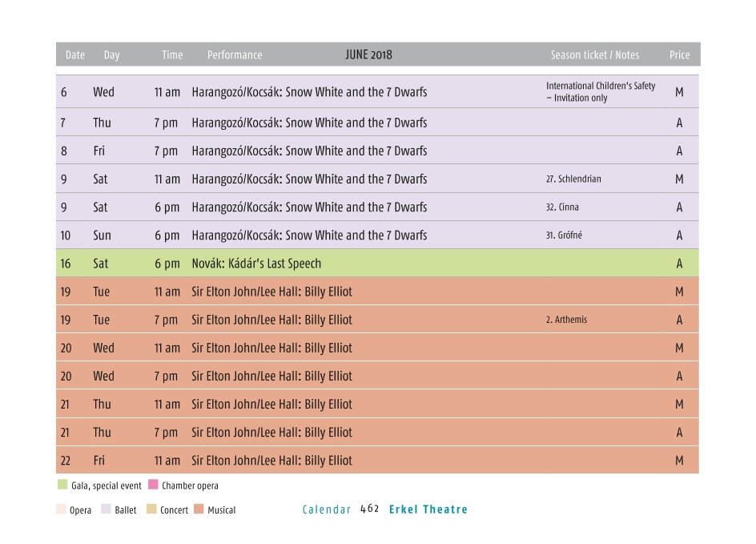
Task: Select the Gala, special event green swatch
Action: 62,485
